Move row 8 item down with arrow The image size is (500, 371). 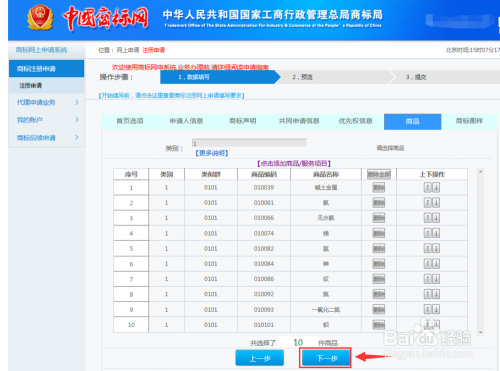coord(436,294)
